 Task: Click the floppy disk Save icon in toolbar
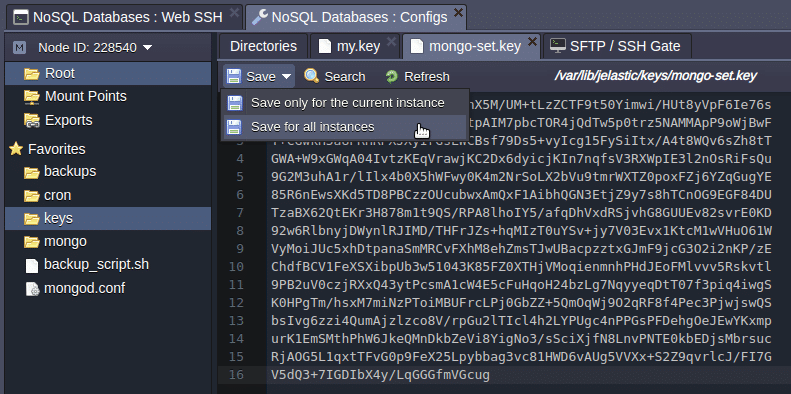234,77
